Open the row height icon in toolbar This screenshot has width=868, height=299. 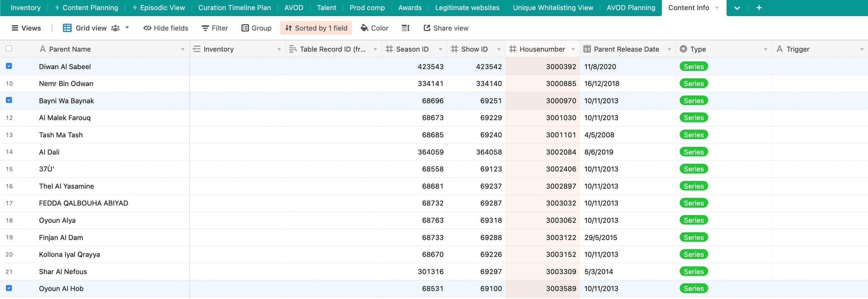406,28
